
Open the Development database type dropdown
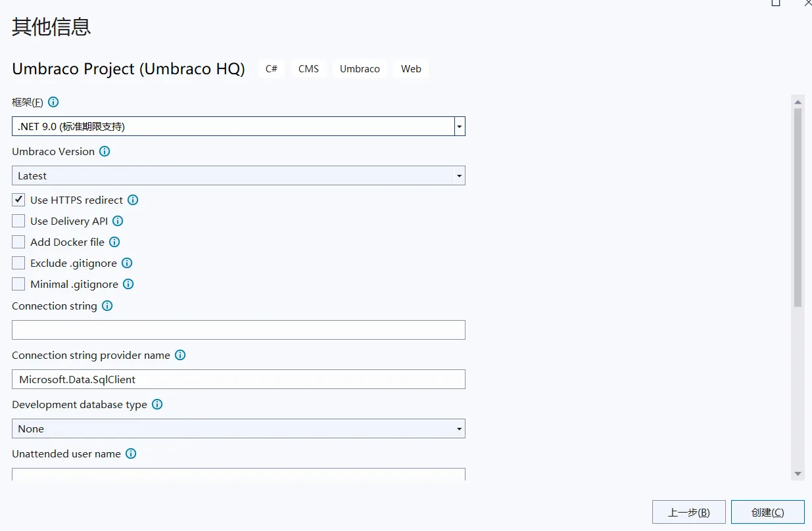click(x=460, y=428)
